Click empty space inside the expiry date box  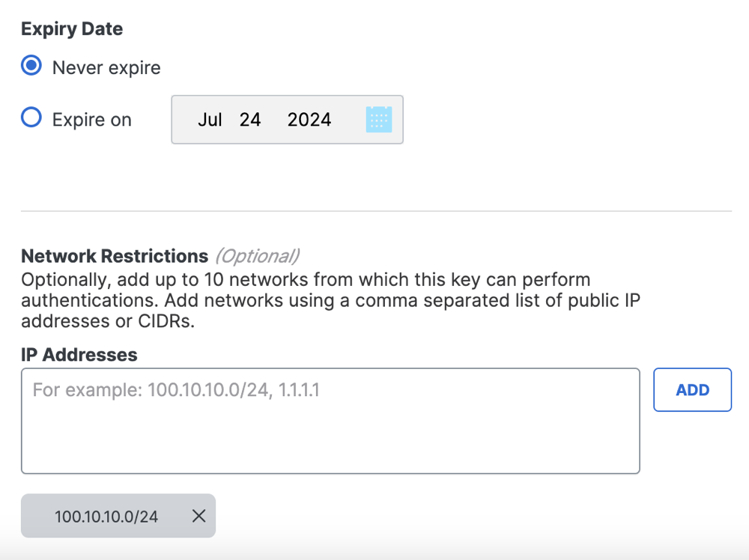pos(348,119)
